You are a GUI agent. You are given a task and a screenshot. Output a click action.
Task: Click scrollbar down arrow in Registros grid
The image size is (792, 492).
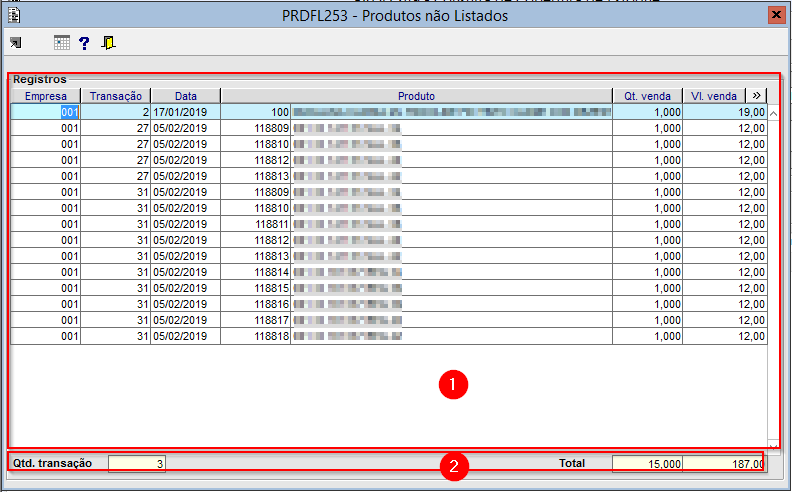(x=773, y=446)
